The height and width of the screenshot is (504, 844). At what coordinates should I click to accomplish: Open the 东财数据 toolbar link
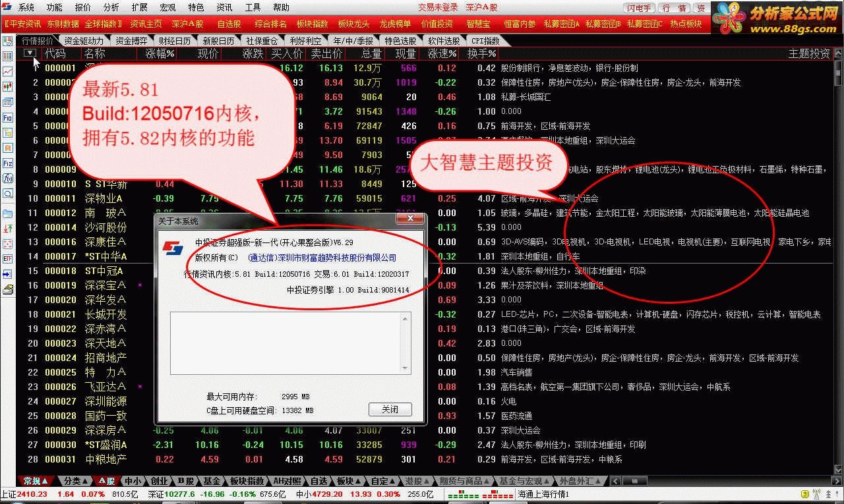[x=63, y=24]
